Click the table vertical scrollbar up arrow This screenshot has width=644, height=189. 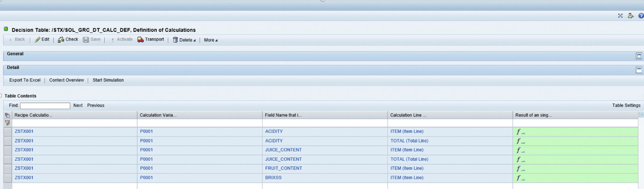pos(641,115)
